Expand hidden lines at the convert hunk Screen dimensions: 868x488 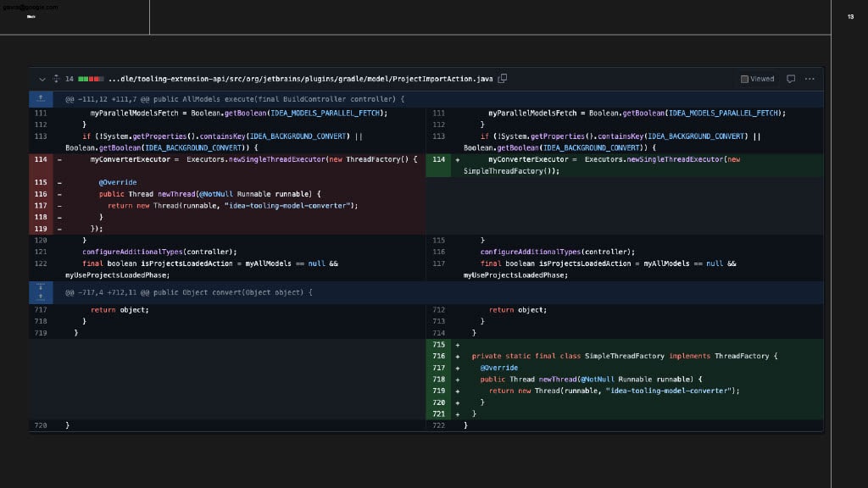click(x=41, y=292)
